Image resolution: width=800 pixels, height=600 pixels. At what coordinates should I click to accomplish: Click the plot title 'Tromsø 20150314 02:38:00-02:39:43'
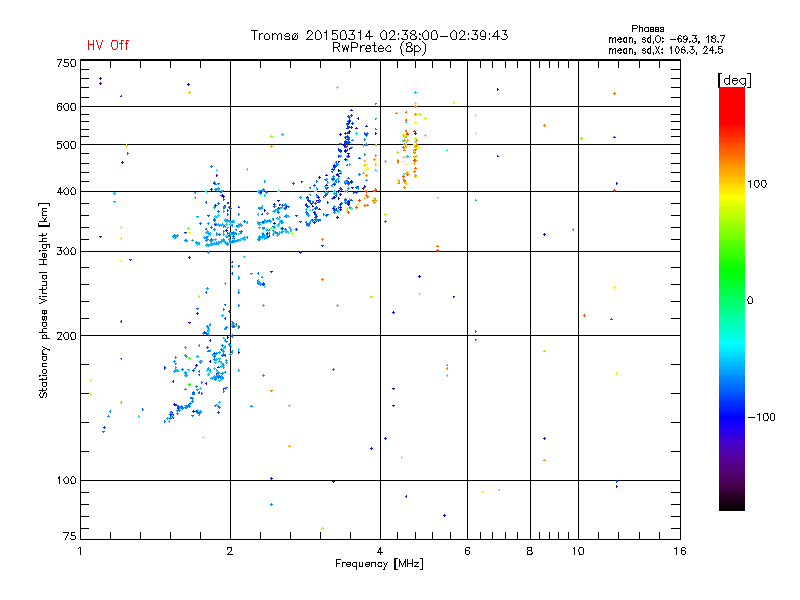click(x=379, y=35)
